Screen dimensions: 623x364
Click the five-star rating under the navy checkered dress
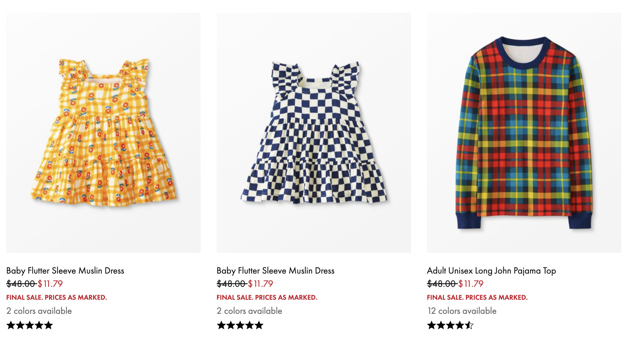point(240,325)
